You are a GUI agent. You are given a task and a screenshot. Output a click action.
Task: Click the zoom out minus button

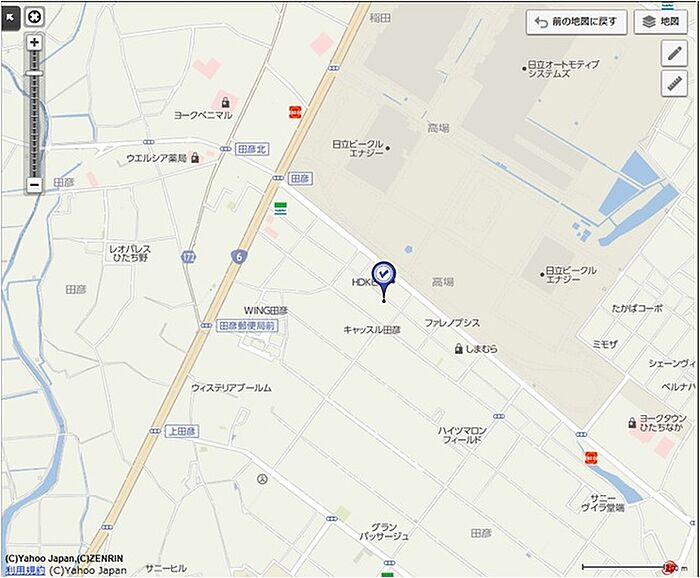click(x=34, y=184)
